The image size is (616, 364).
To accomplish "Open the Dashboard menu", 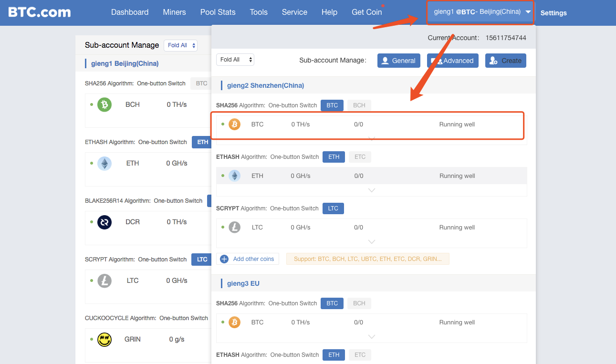I will [x=130, y=12].
